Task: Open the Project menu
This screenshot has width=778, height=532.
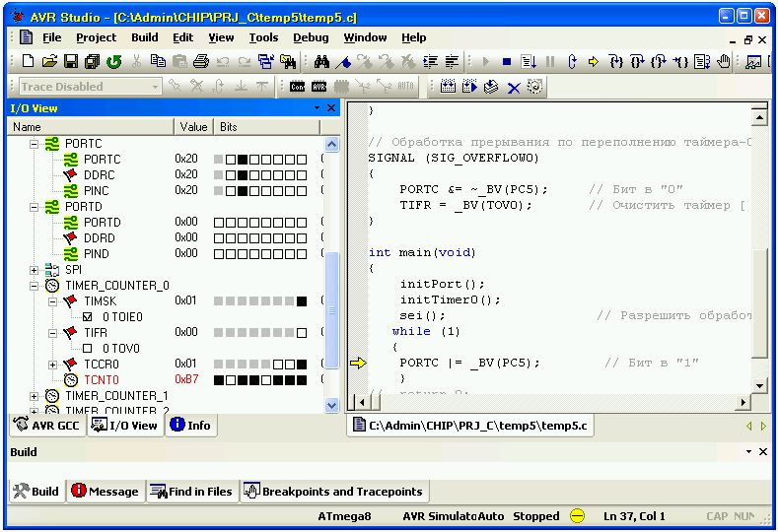Action: (x=96, y=37)
